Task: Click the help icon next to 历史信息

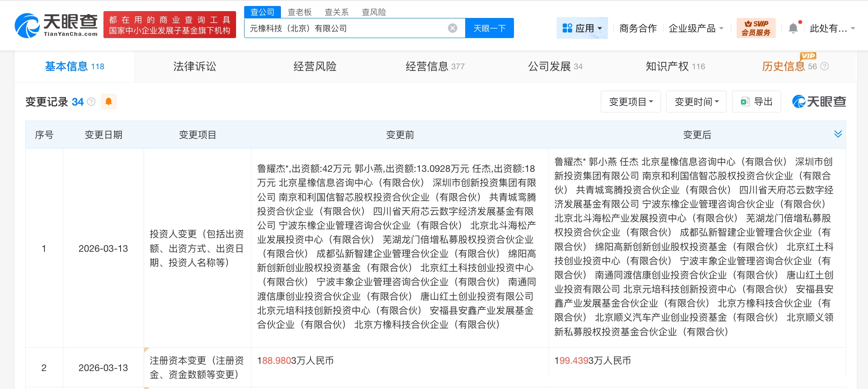Action: [825, 66]
